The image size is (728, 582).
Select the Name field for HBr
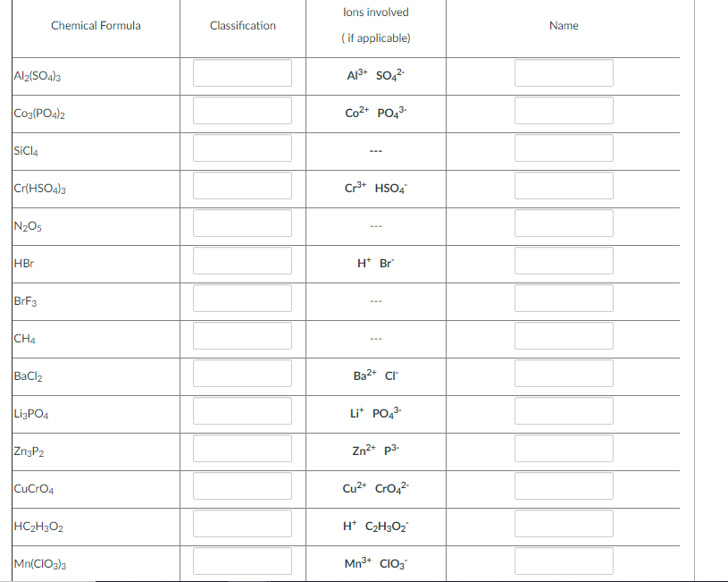564,260
